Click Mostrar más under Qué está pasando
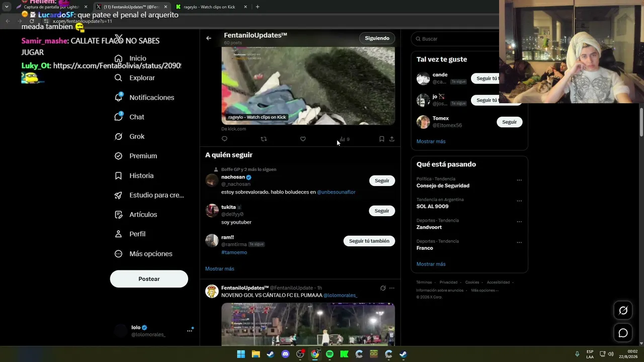This screenshot has width=644, height=362. click(x=431, y=264)
